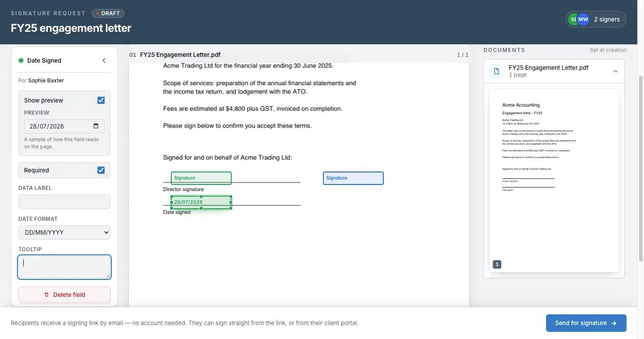
Task: Click the MW signer avatar
Action: coord(583,19)
